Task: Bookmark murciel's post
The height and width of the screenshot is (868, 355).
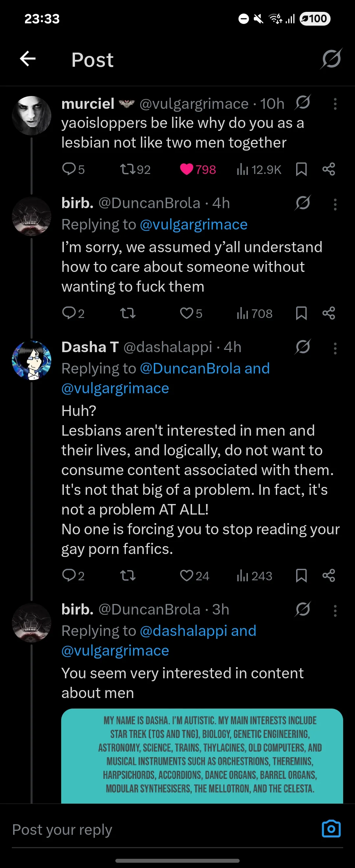Action: (x=301, y=169)
